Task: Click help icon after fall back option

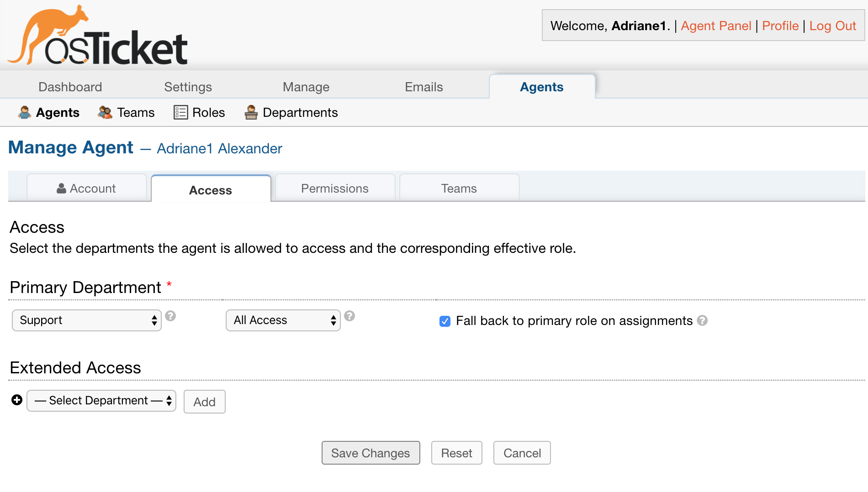Action: [703, 320]
